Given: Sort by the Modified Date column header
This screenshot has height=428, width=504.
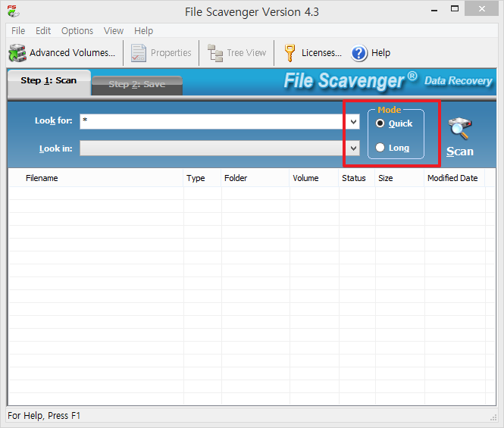Looking at the screenshot, I should click(455, 178).
